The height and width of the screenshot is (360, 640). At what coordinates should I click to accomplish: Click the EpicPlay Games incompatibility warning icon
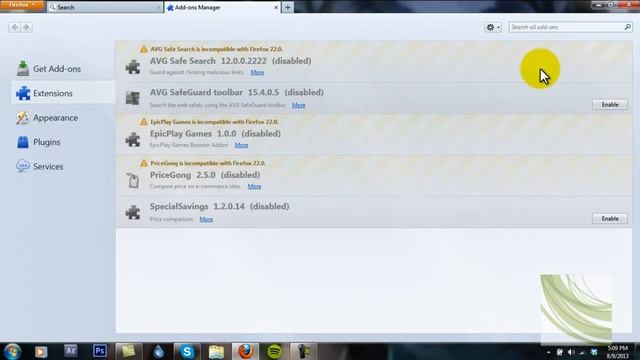[144, 122]
